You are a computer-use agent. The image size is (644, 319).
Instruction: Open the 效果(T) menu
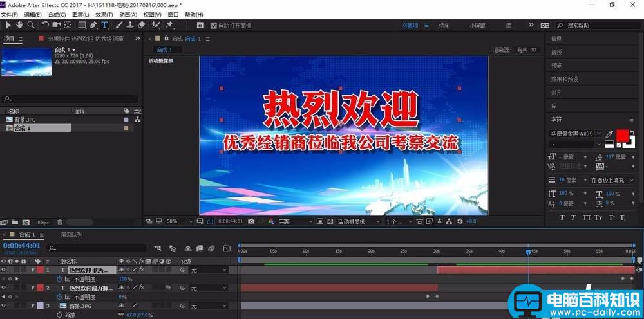[x=104, y=14]
